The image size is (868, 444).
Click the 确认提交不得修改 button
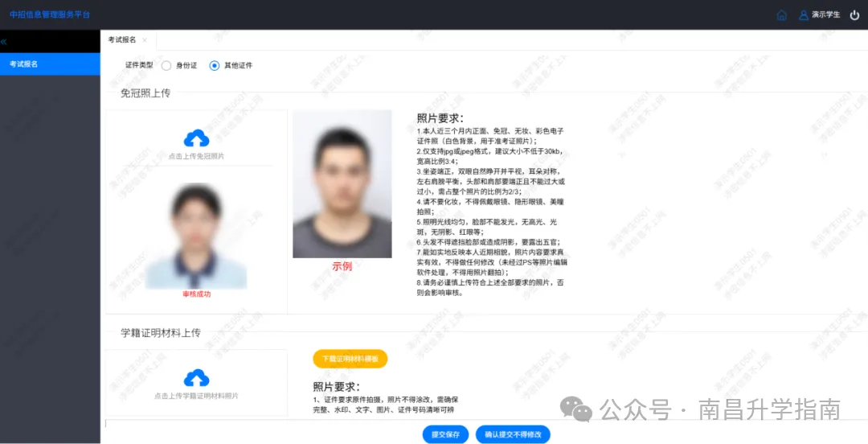click(x=513, y=434)
